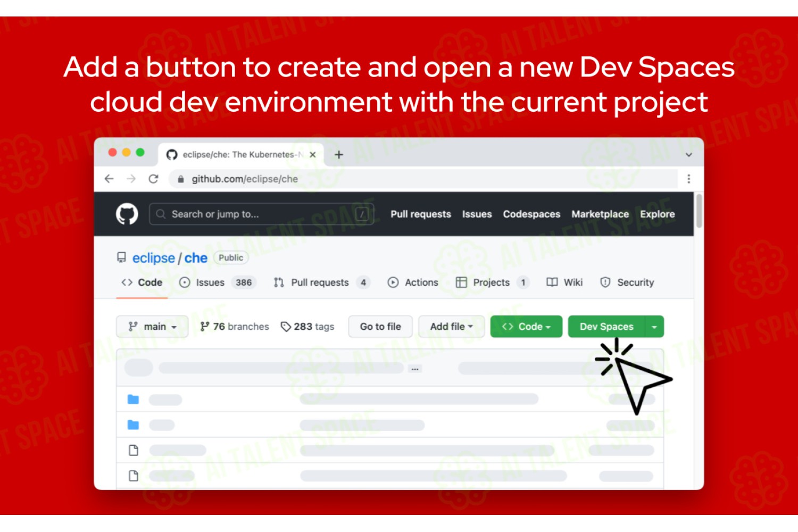The height and width of the screenshot is (532, 798).
Task: Click the first blue folder icon
Action: pos(133,399)
